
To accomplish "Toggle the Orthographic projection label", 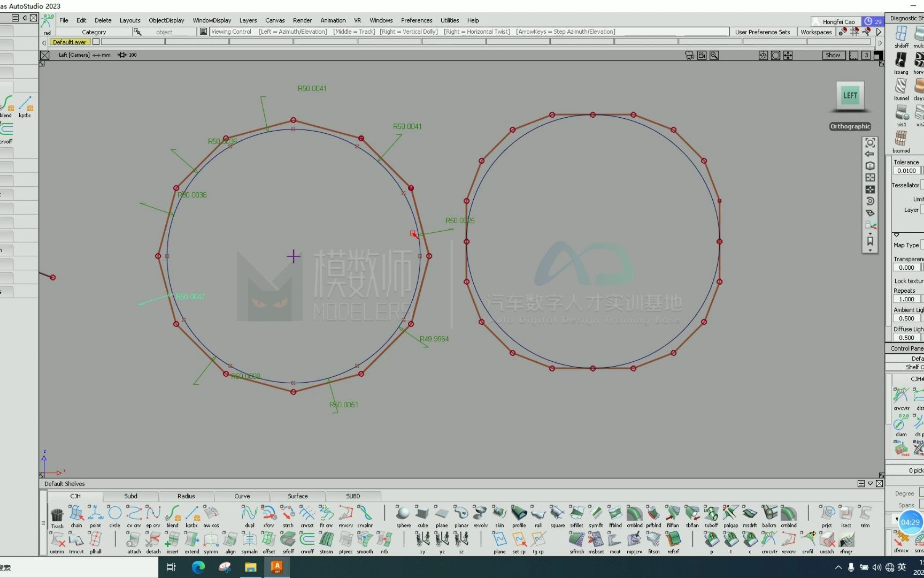I will coord(850,126).
